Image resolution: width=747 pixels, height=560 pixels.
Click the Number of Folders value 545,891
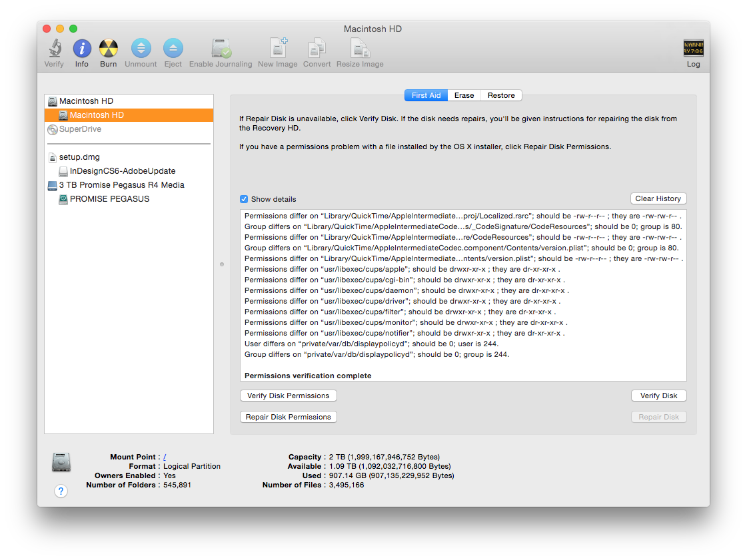[x=177, y=485]
